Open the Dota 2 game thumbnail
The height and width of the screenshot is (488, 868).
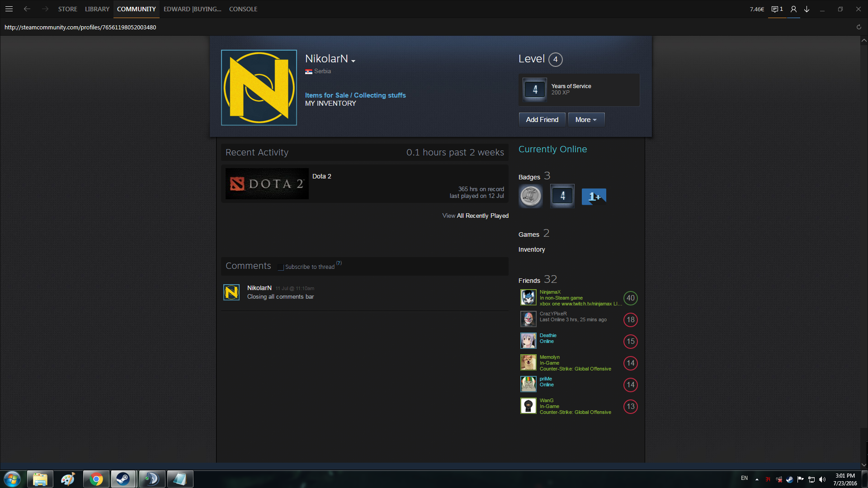[267, 183]
